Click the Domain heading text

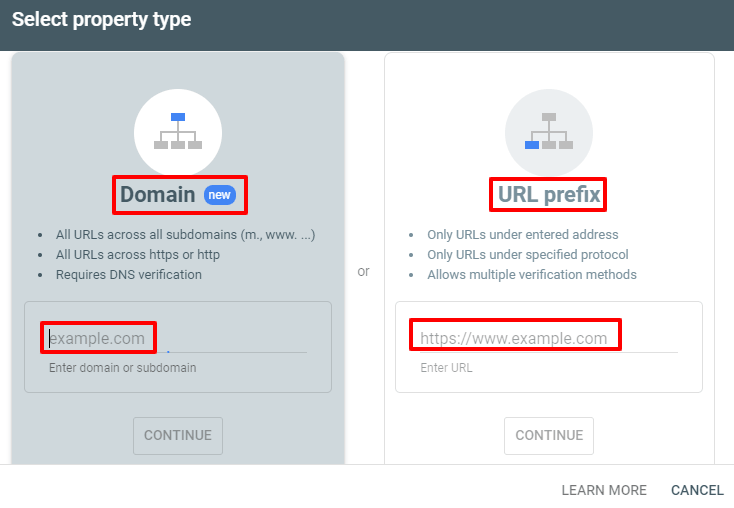(x=158, y=195)
